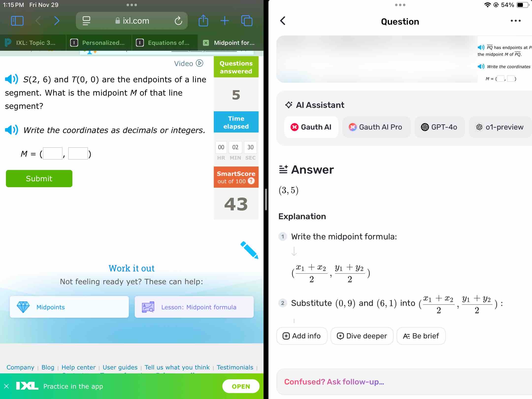
Task: Click the back arrow on Question panel
Action: pyautogui.click(x=283, y=21)
